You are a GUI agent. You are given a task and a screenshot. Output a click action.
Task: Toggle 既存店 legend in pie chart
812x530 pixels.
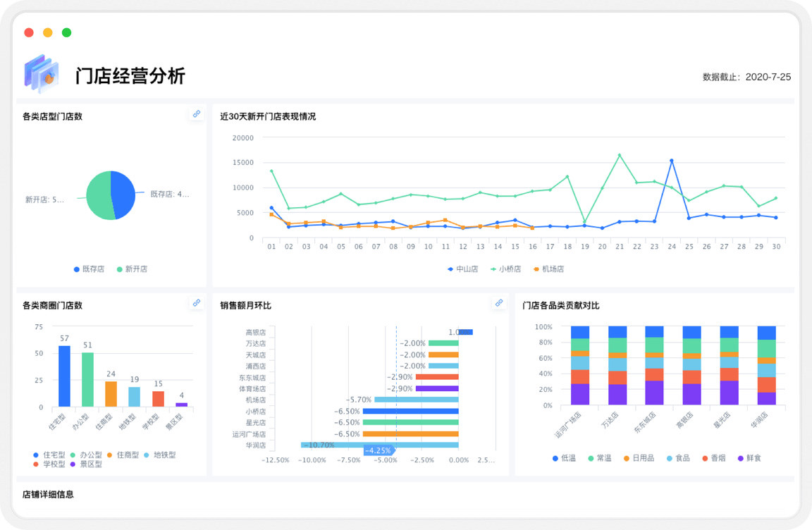[x=89, y=269]
